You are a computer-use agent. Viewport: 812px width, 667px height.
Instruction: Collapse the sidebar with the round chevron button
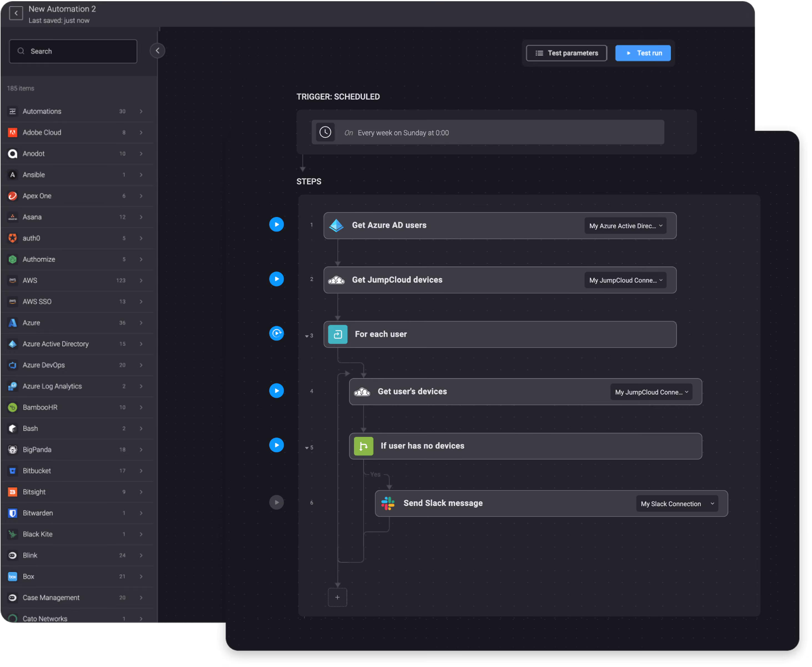pyautogui.click(x=157, y=51)
